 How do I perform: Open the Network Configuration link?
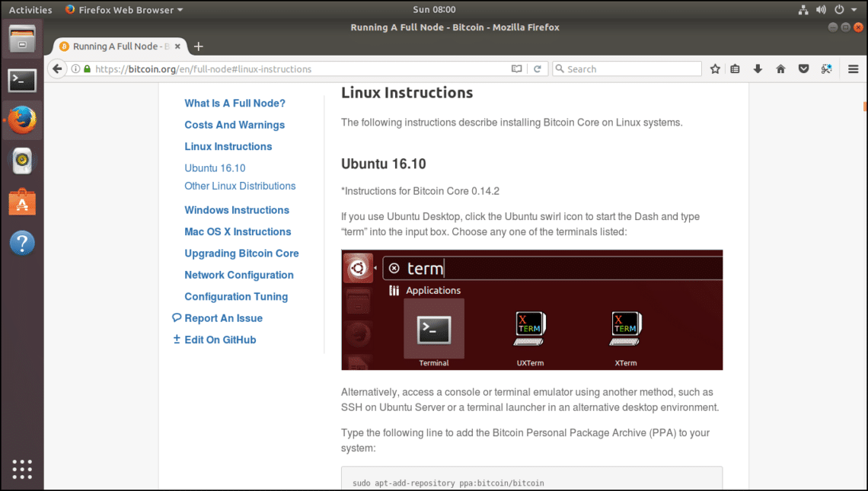(x=239, y=275)
